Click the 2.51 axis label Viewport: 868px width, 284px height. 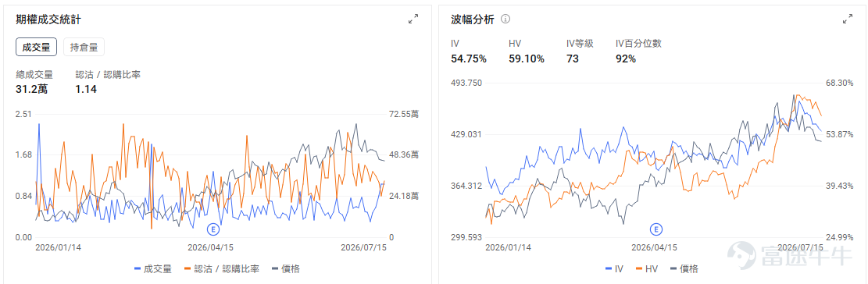point(24,114)
